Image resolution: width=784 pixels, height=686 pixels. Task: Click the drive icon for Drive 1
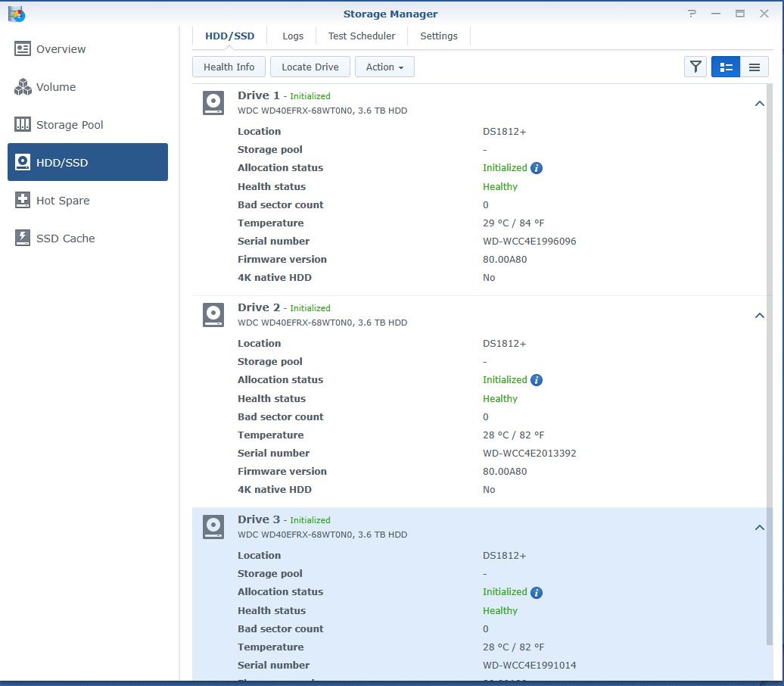[x=213, y=103]
